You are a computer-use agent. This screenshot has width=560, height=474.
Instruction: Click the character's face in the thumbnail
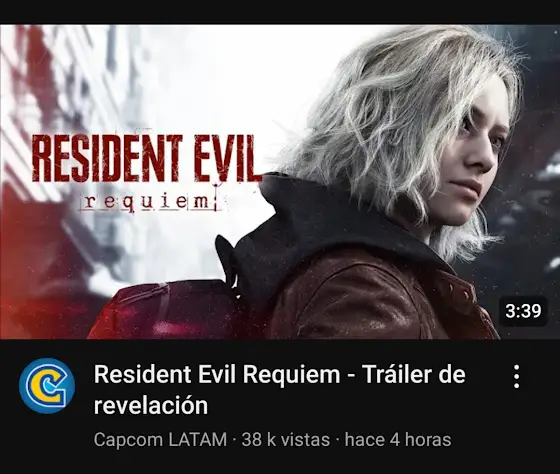(475, 157)
